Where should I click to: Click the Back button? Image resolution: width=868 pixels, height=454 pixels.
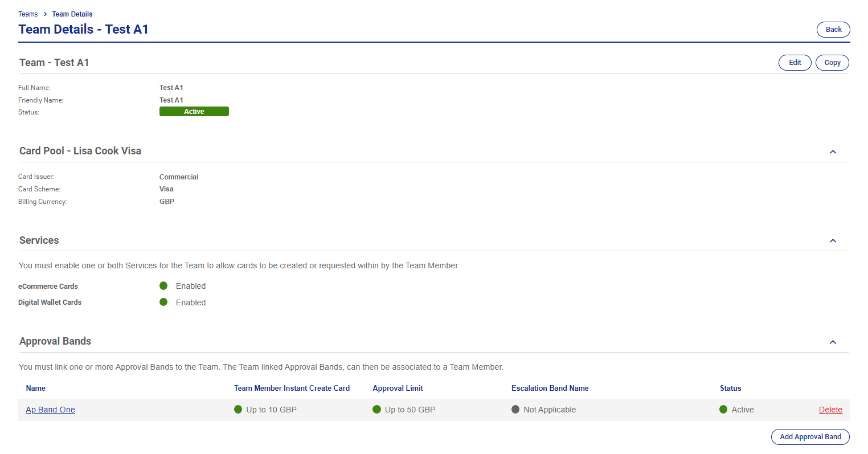pos(833,30)
